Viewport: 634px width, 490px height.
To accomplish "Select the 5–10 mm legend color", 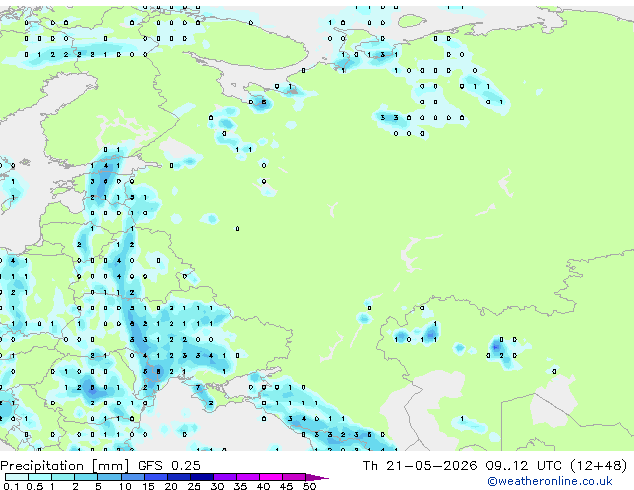I will click(109, 477).
